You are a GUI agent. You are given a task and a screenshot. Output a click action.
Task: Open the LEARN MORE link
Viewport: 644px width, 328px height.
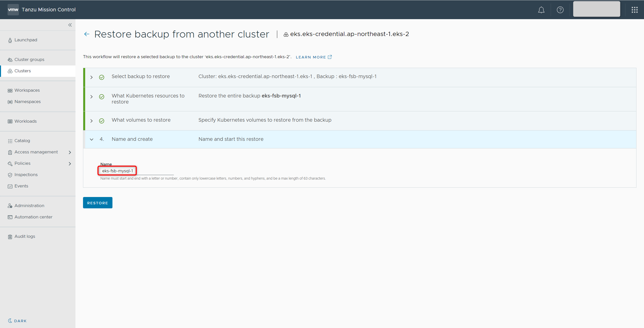click(x=311, y=57)
